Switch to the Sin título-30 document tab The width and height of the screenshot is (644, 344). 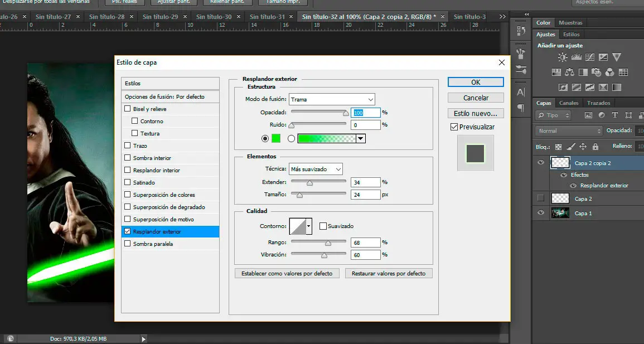point(214,17)
